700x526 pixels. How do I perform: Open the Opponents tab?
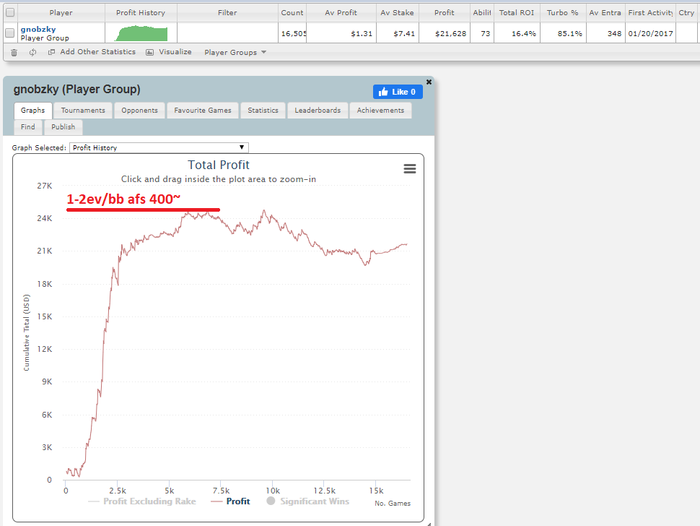click(139, 110)
